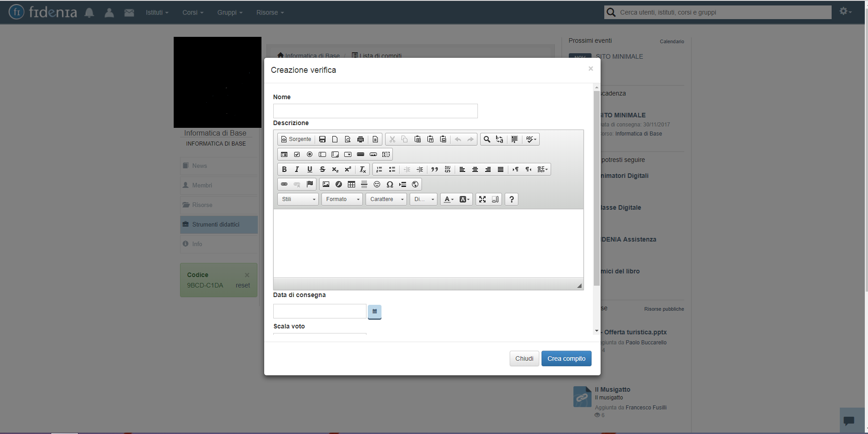Increase indent in the editor
868x434 pixels.
click(420, 169)
